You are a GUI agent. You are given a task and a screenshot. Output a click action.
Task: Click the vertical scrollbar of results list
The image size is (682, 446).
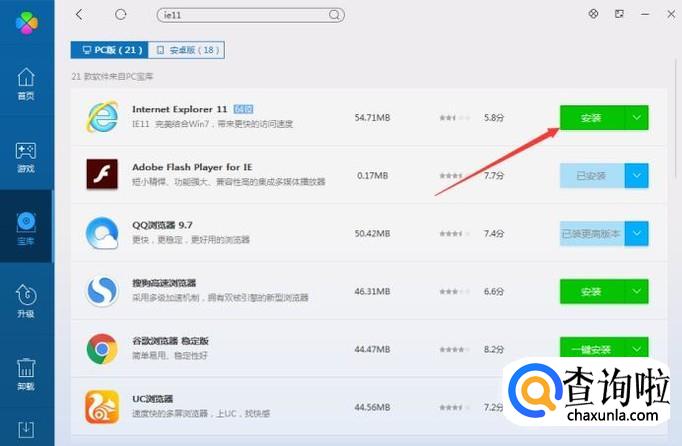676,118
